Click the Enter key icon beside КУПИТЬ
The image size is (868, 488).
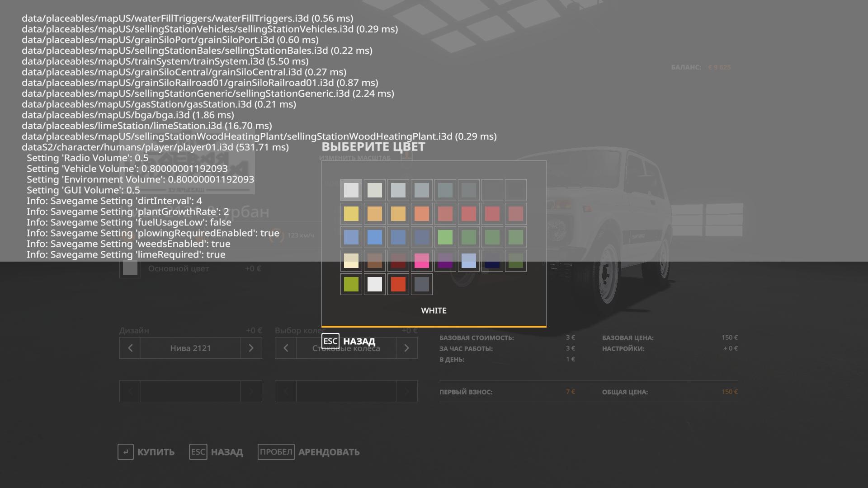126,452
